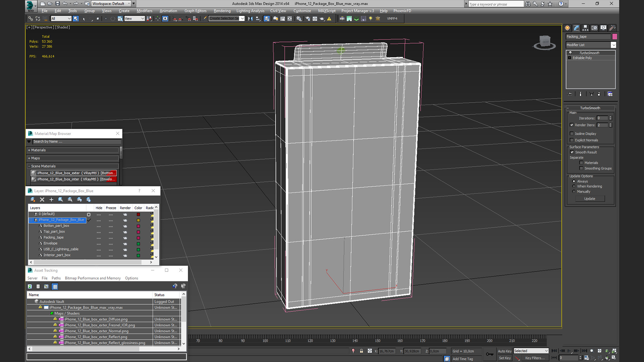Click the Redo arrow icon
Viewport: 644px width, 362px height.
75,4
